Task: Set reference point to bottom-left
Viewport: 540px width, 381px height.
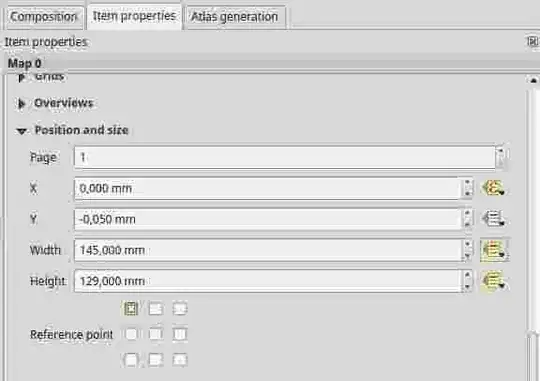Action: pyautogui.click(x=131, y=360)
